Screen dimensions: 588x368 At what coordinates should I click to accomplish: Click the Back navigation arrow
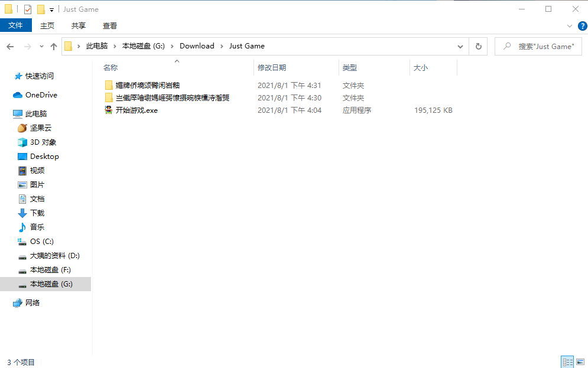tap(10, 47)
